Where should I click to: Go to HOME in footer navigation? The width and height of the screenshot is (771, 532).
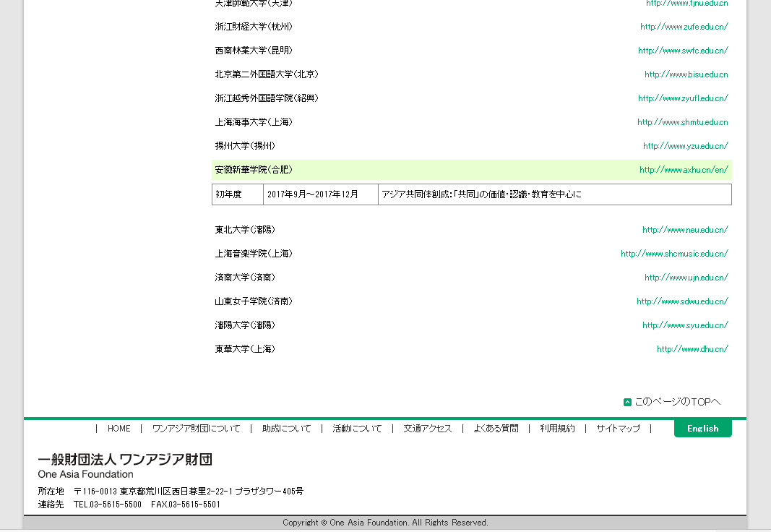(119, 429)
